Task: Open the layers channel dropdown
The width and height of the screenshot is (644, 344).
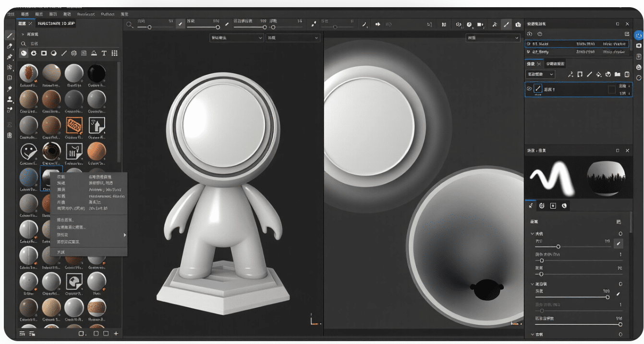Action: pos(541,74)
